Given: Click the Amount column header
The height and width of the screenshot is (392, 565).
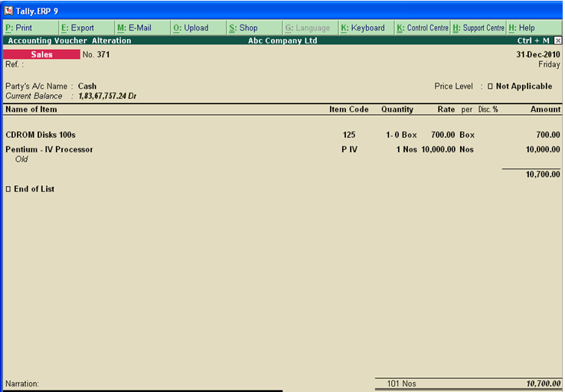Looking at the screenshot, I should click(545, 109).
